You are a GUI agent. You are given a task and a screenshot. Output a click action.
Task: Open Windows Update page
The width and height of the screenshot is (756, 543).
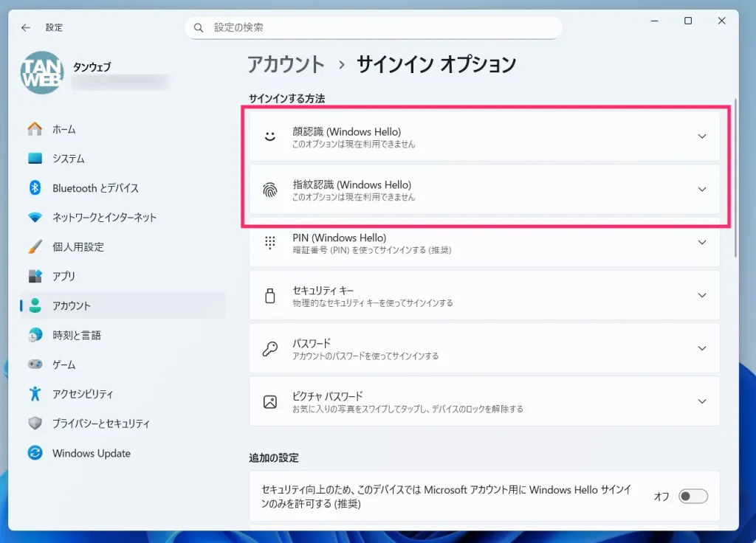(x=123, y=453)
